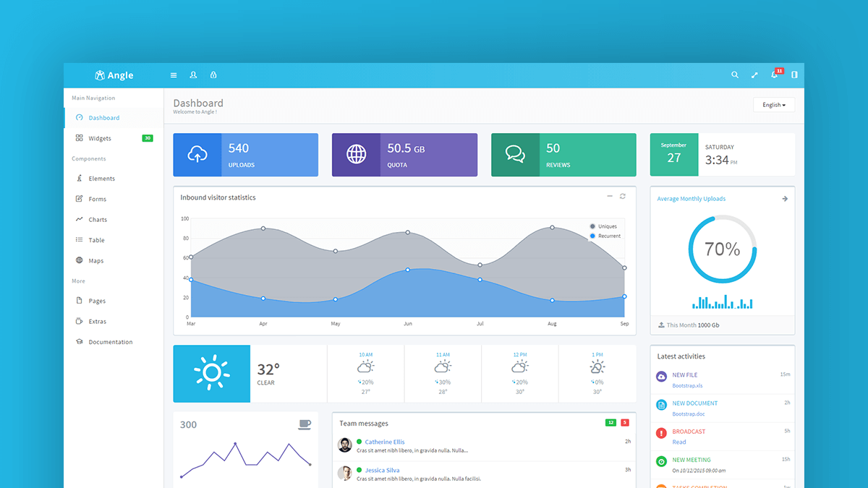Open notifications via the bell icon

(x=773, y=75)
